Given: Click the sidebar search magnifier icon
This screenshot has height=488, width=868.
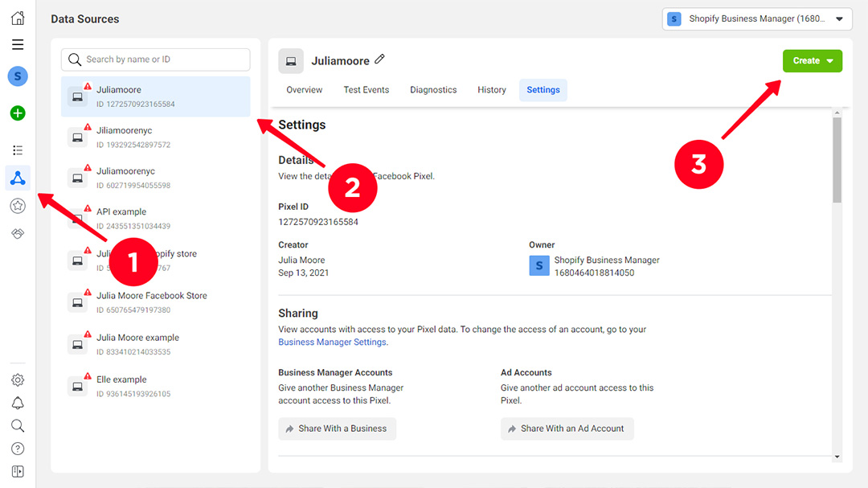Looking at the screenshot, I should tap(18, 426).
